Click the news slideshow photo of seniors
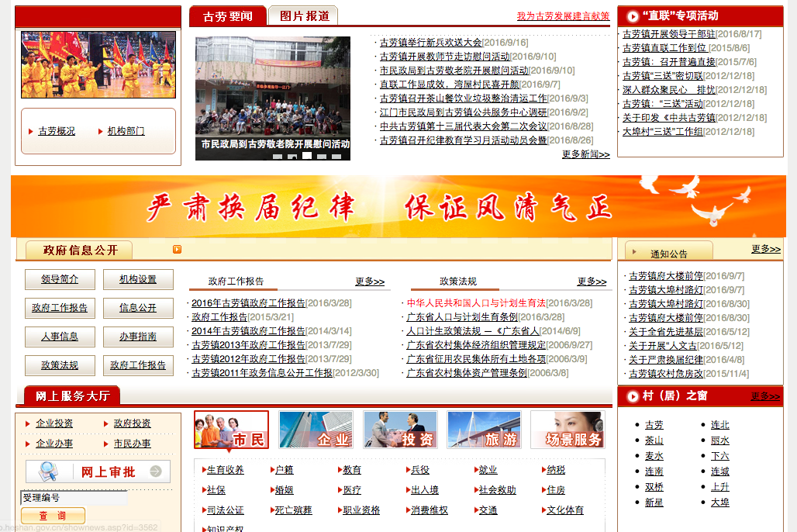This screenshot has width=797, height=532. pyautogui.click(x=272, y=89)
